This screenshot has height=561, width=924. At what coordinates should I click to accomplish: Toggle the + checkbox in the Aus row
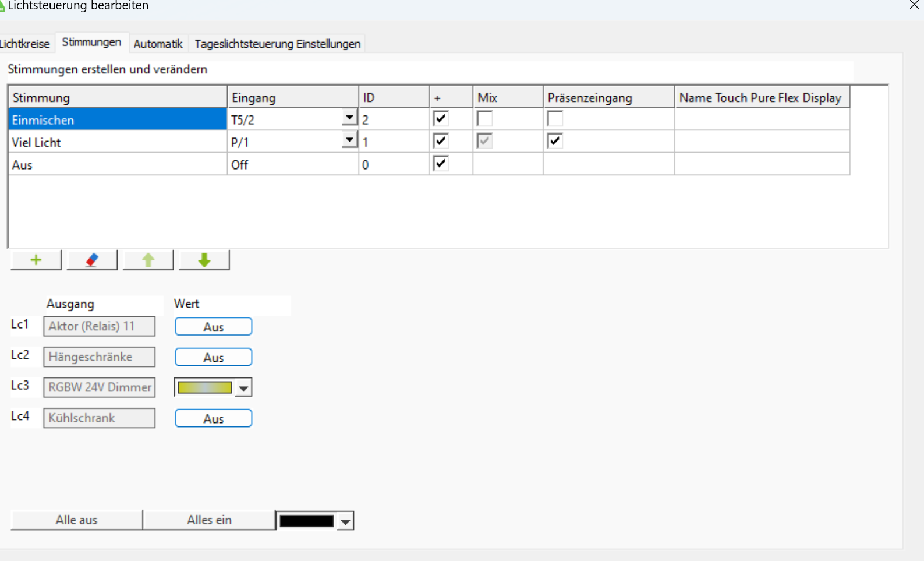(441, 163)
